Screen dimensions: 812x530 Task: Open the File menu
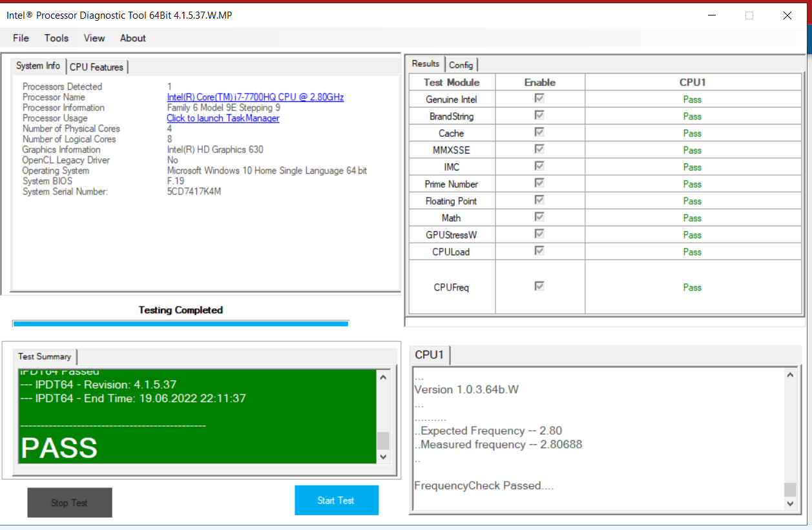21,38
